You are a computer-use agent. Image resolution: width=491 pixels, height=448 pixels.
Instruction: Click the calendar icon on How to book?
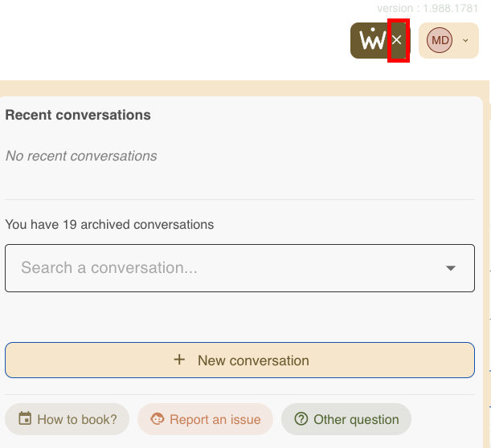pos(25,418)
